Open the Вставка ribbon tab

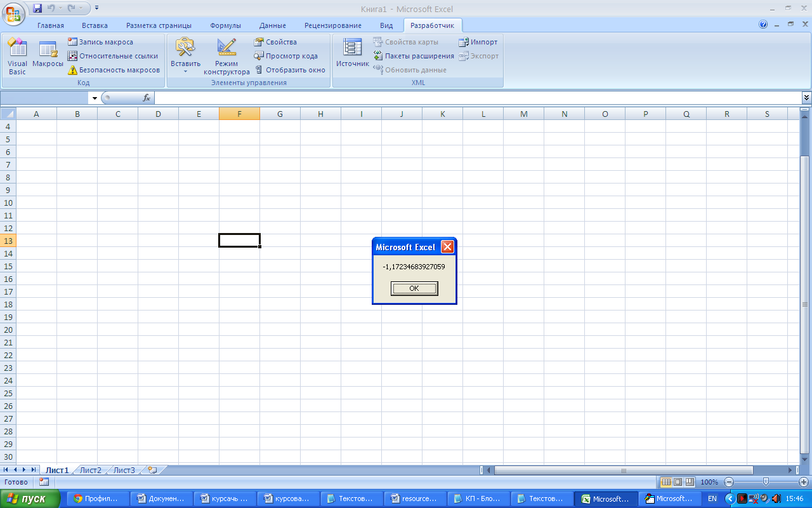[x=95, y=25]
